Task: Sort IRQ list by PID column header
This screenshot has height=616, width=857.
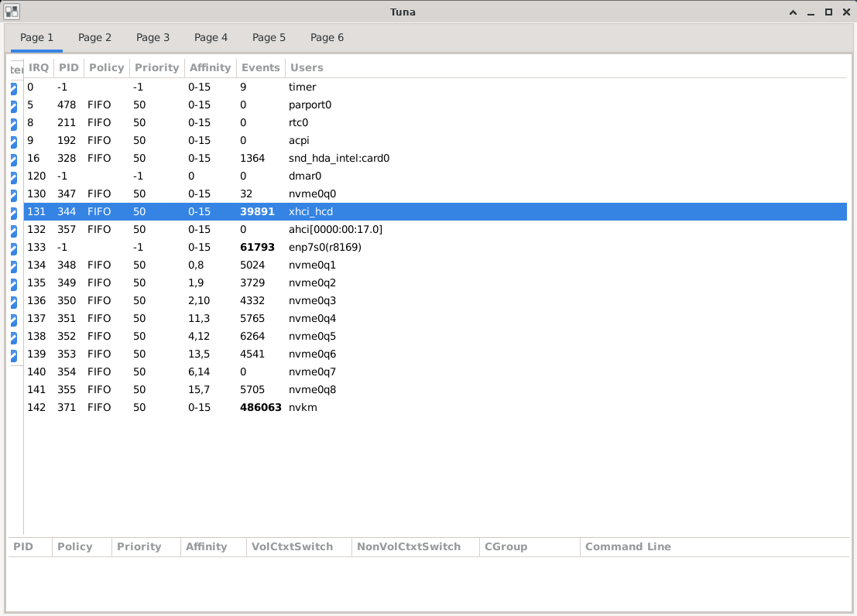Action: (69, 68)
